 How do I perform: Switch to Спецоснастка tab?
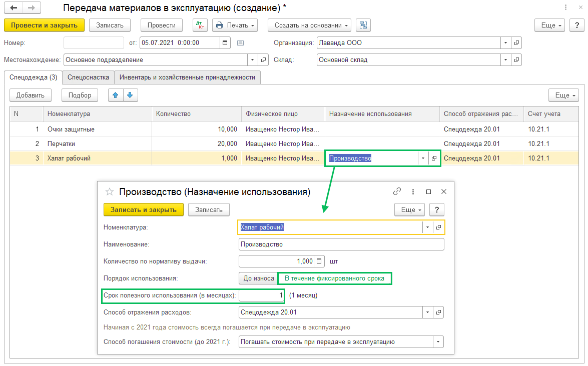coord(88,77)
